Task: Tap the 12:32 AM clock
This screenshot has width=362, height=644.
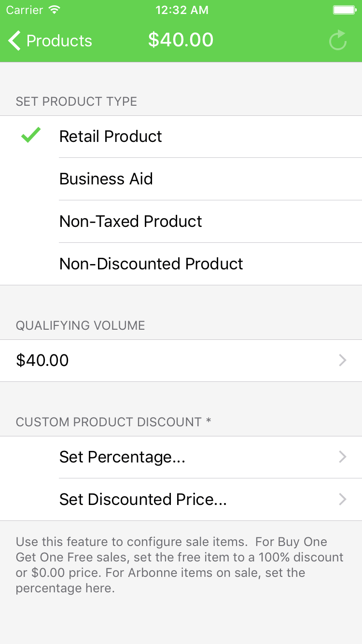Action: pos(181,10)
